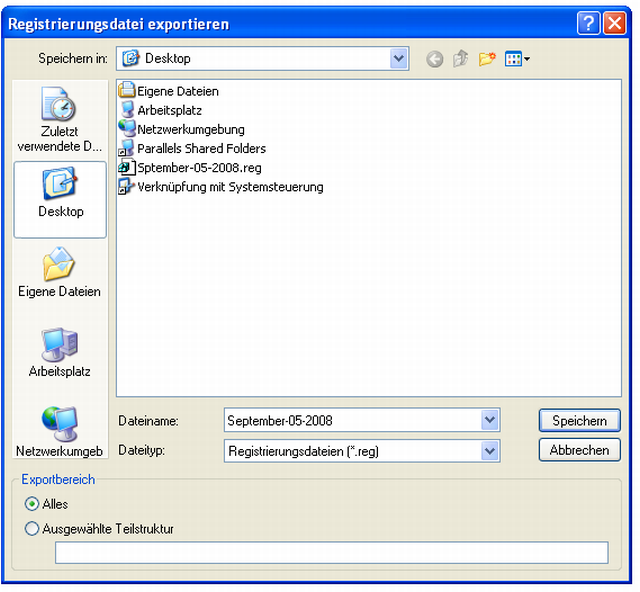
Task: Go up one folder level icon
Action: click(x=461, y=59)
